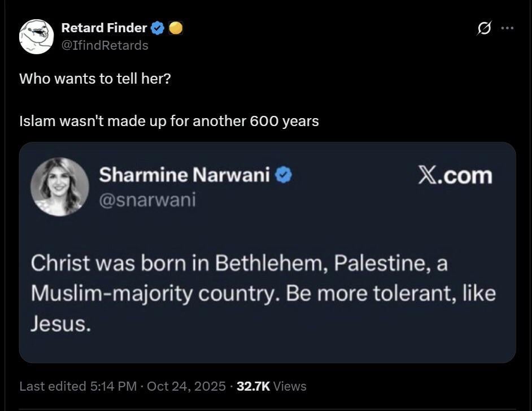Click the author's blue verified badge
The width and height of the screenshot is (532, 411).
click(x=159, y=28)
